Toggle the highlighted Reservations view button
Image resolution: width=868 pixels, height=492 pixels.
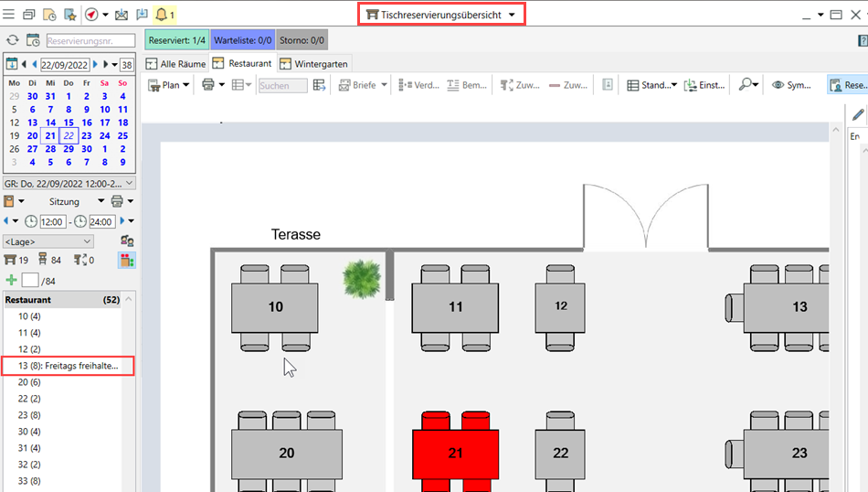click(x=848, y=85)
